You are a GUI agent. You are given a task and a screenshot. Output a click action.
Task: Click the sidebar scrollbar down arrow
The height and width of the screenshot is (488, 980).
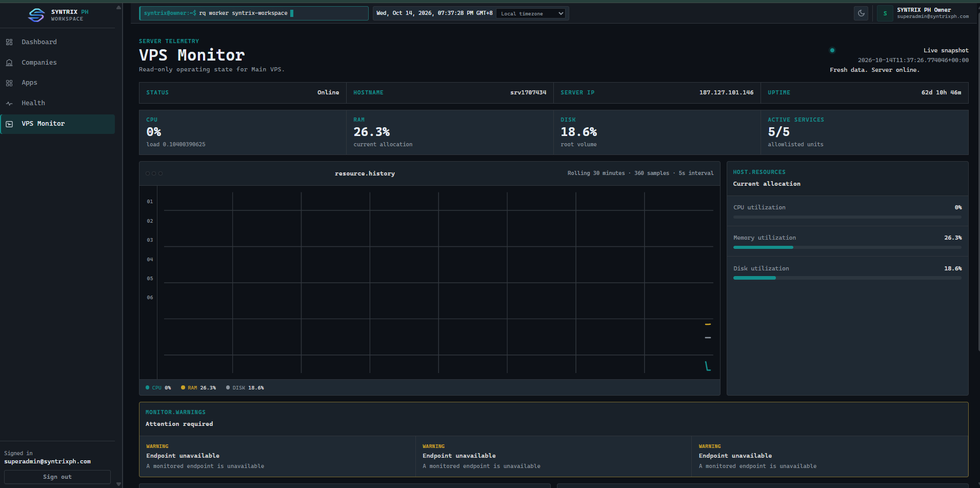tap(119, 484)
